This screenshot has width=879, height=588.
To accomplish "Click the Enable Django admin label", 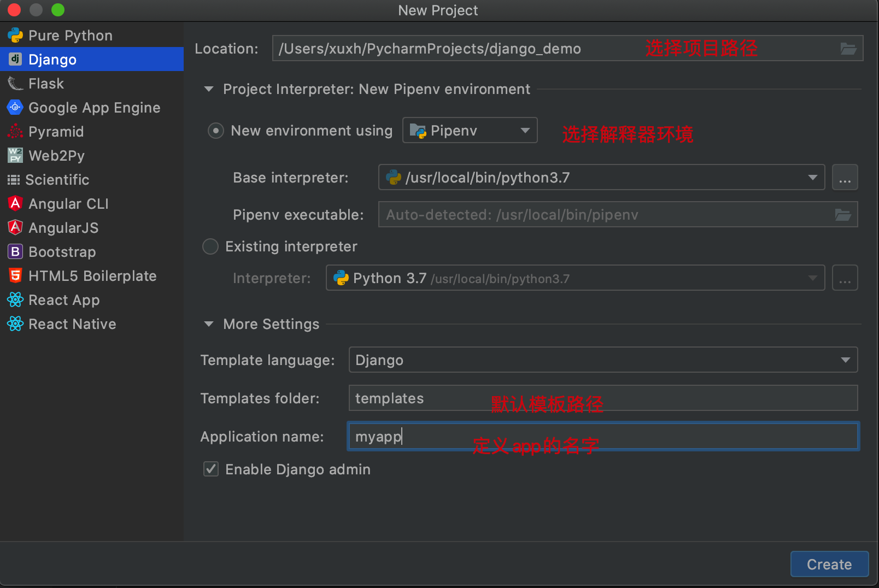I will [x=298, y=469].
